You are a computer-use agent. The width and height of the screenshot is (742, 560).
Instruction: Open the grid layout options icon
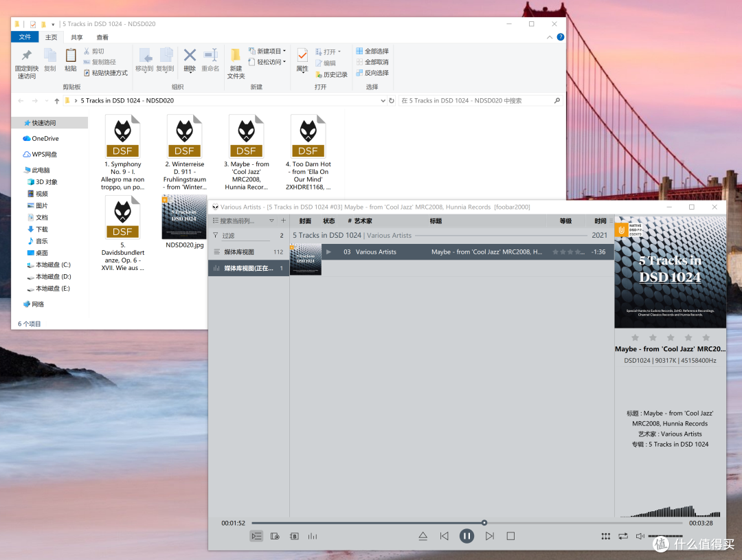tap(606, 536)
